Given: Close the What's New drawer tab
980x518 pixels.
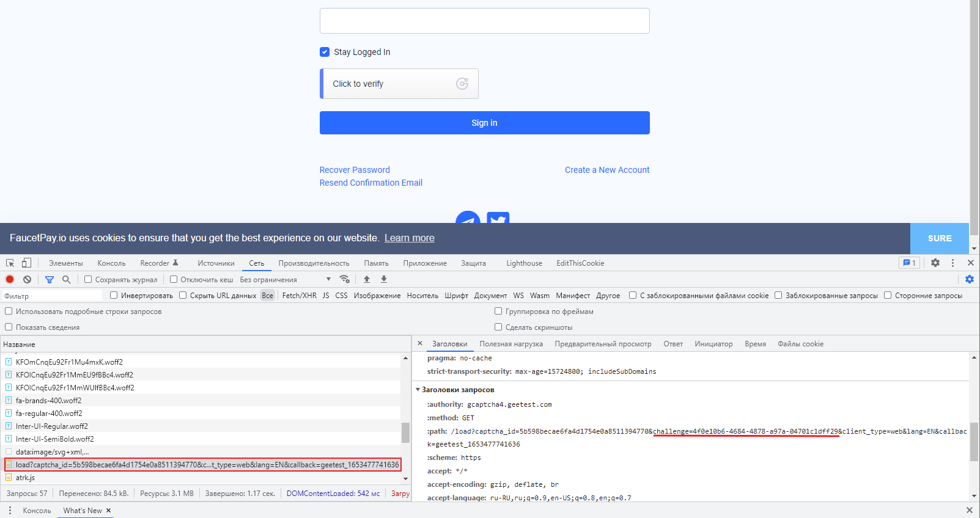Looking at the screenshot, I should pyautogui.click(x=109, y=511).
